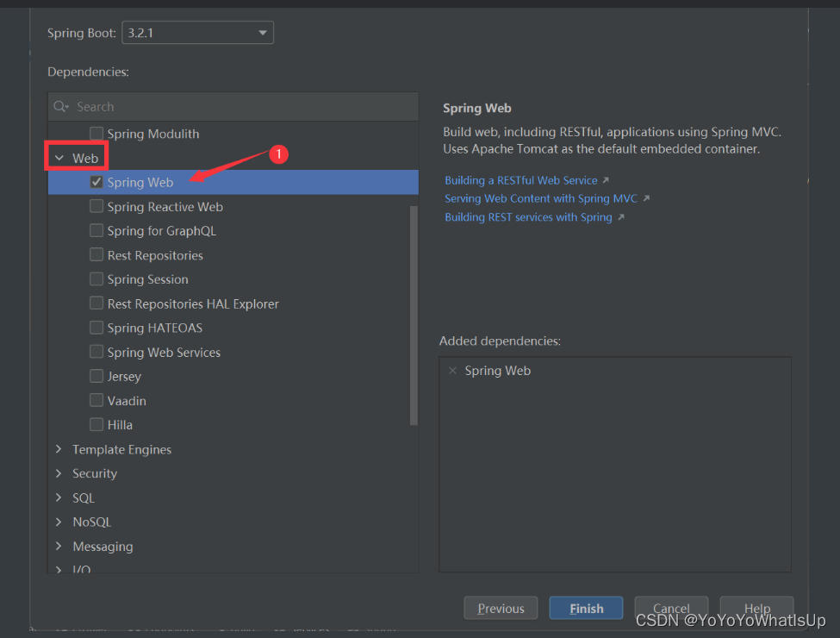
Task: Check the Spring Web Services checkbox
Action: coord(96,352)
